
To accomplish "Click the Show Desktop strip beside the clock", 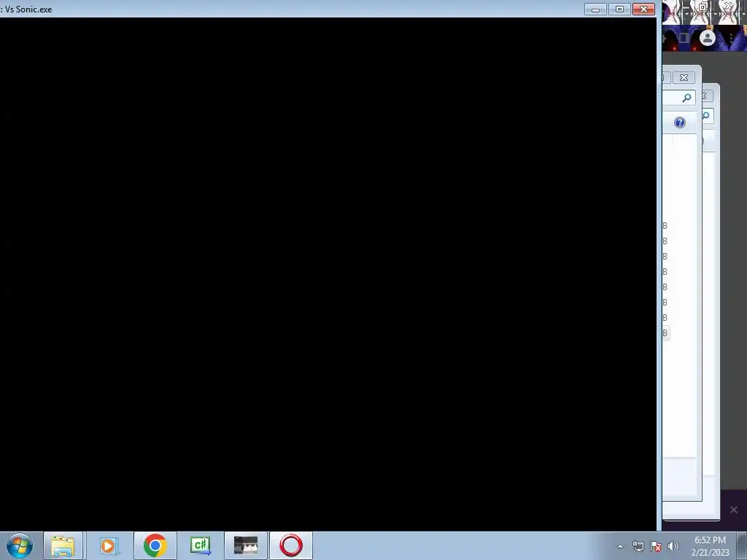I will tap(742, 545).
